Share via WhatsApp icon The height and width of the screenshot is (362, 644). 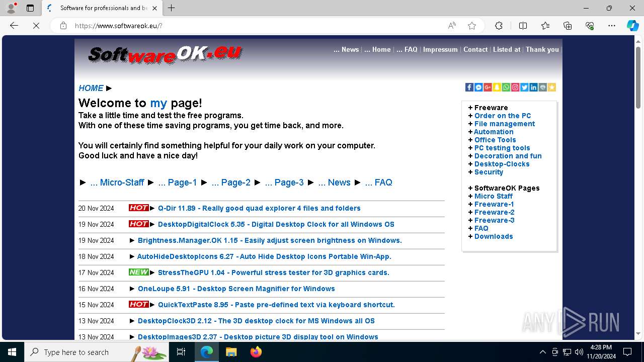tap(506, 87)
